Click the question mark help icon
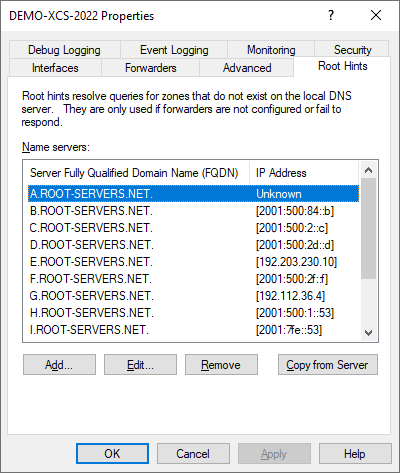The image size is (400, 473). click(x=330, y=15)
